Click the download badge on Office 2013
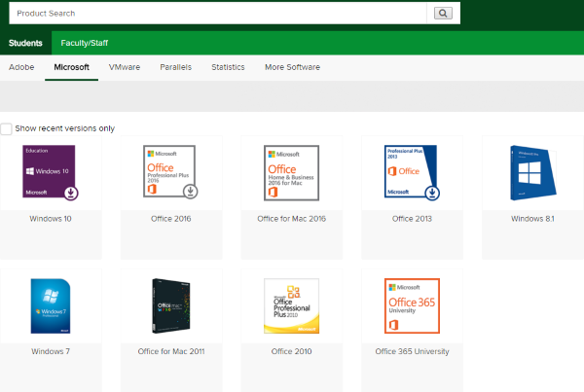Image resolution: width=584 pixels, height=392 pixels. [x=432, y=193]
